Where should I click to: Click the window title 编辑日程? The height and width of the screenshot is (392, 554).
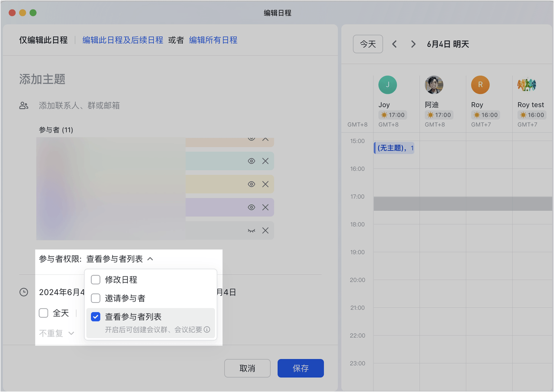point(278,13)
